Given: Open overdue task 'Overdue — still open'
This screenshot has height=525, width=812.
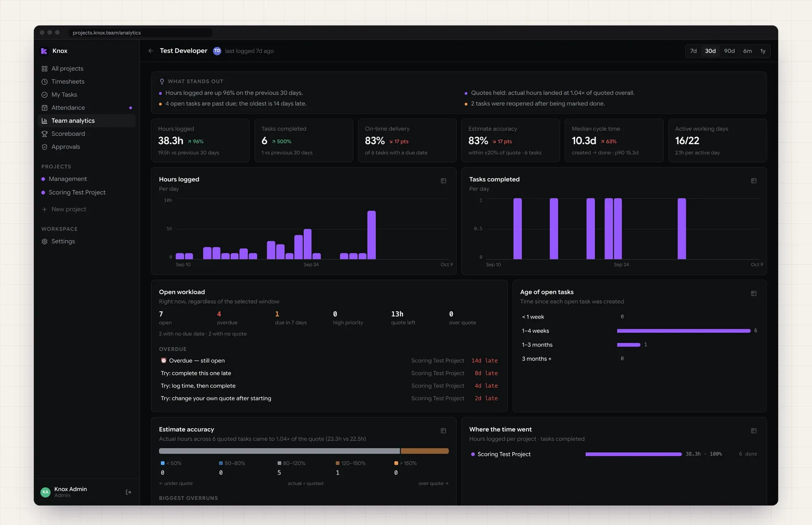Looking at the screenshot, I should 329,360.
